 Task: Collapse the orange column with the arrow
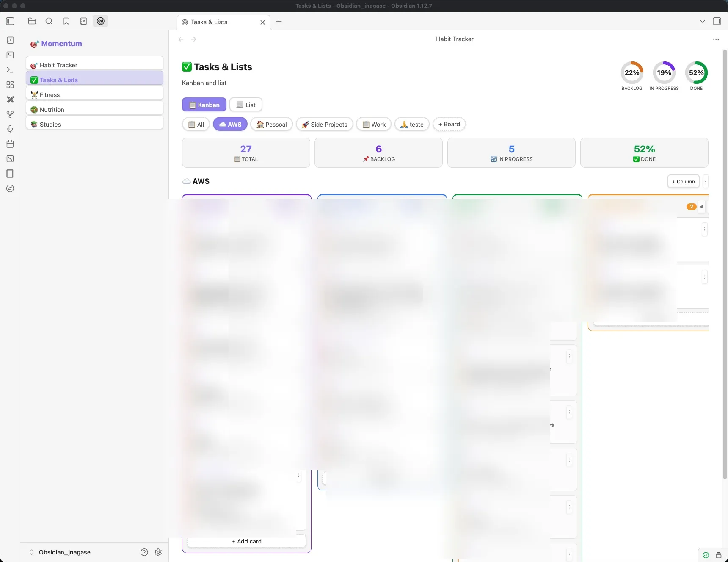point(702,207)
